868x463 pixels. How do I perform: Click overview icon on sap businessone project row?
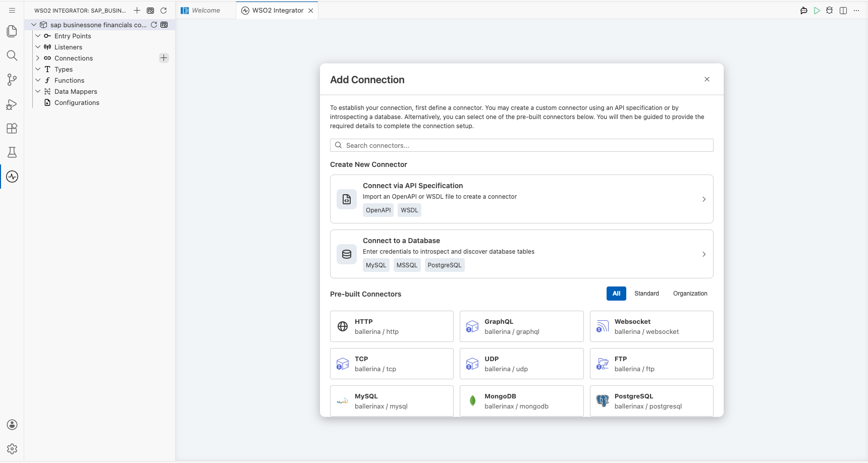point(164,25)
